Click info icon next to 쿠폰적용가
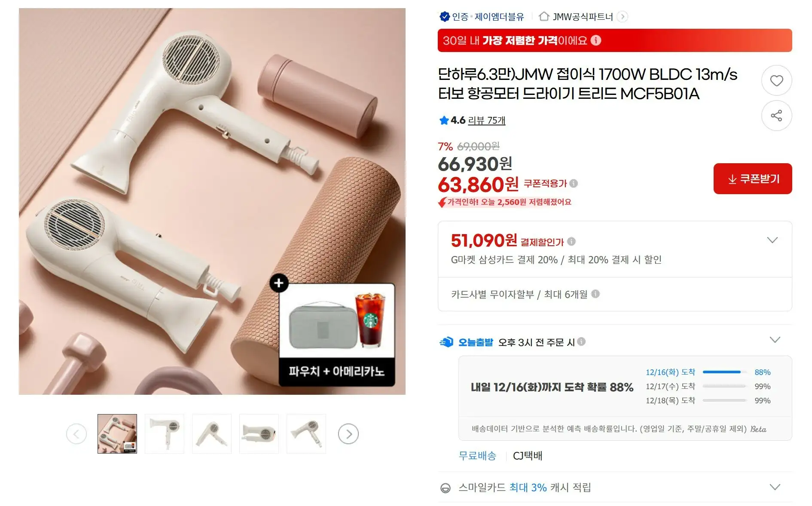 (574, 183)
